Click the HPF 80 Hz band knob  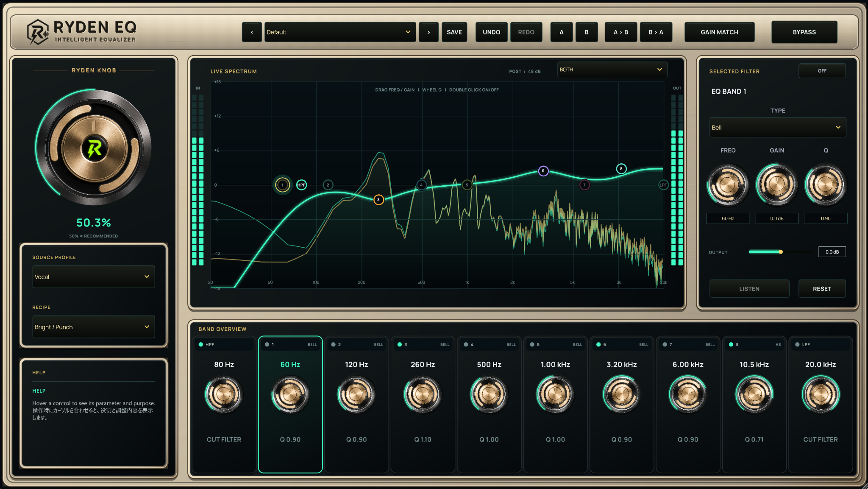(x=224, y=395)
